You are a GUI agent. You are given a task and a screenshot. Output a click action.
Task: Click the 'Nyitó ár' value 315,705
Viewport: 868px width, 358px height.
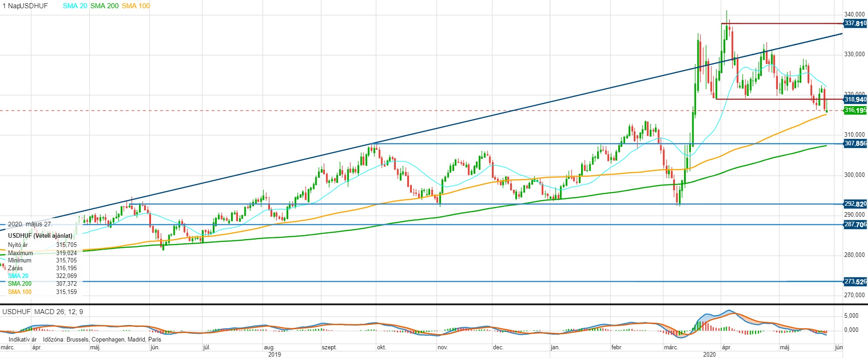pos(66,245)
